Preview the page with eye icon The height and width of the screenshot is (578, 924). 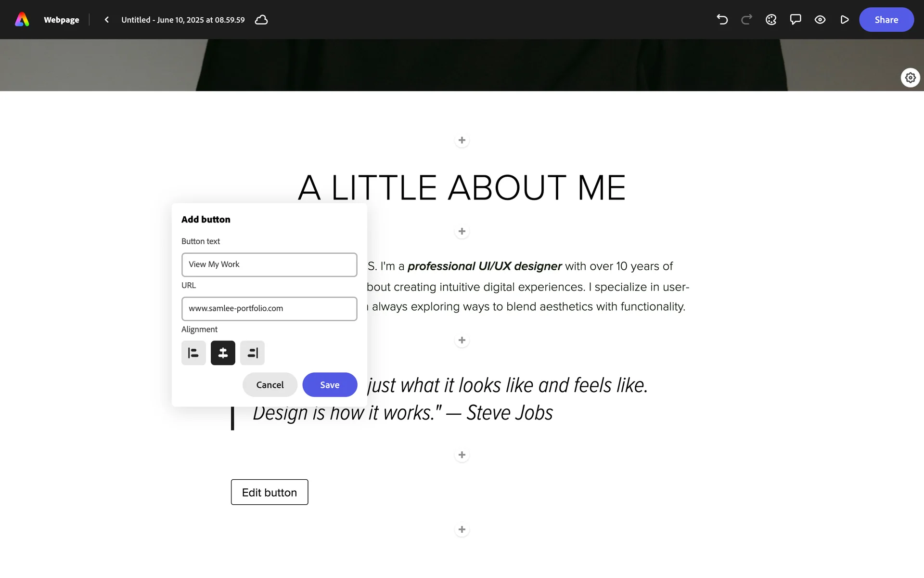click(x=820, y=20)
